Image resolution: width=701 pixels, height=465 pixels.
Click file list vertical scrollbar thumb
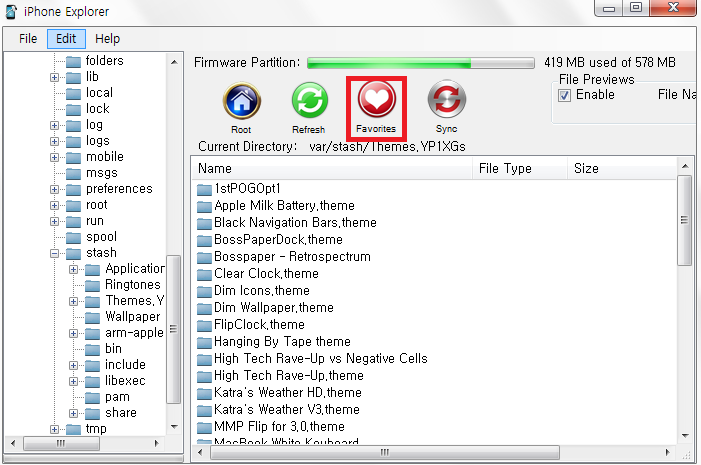[684, 220]
